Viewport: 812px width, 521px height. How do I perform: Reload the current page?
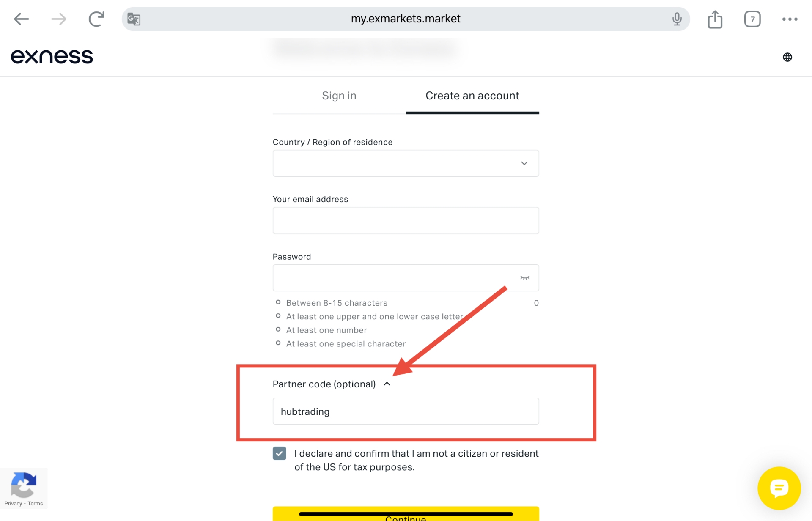tap(96, 19)
